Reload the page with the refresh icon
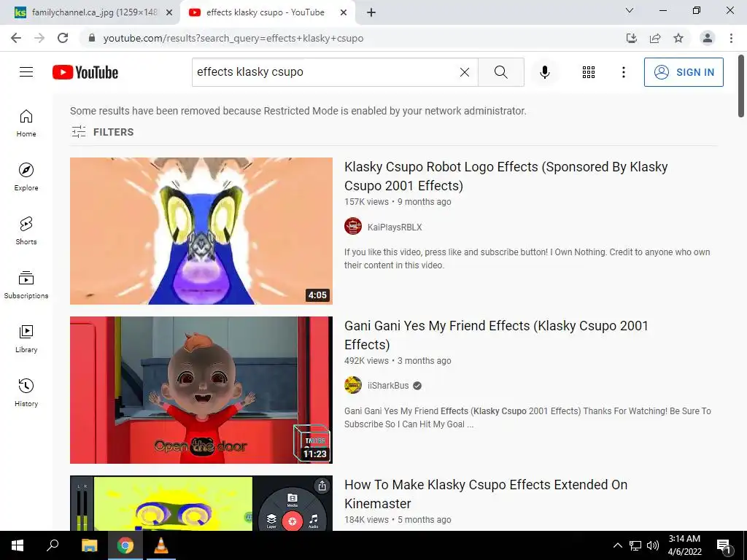Screen dimensions: 747x560 pyautogui.click(x=63, y=38)
